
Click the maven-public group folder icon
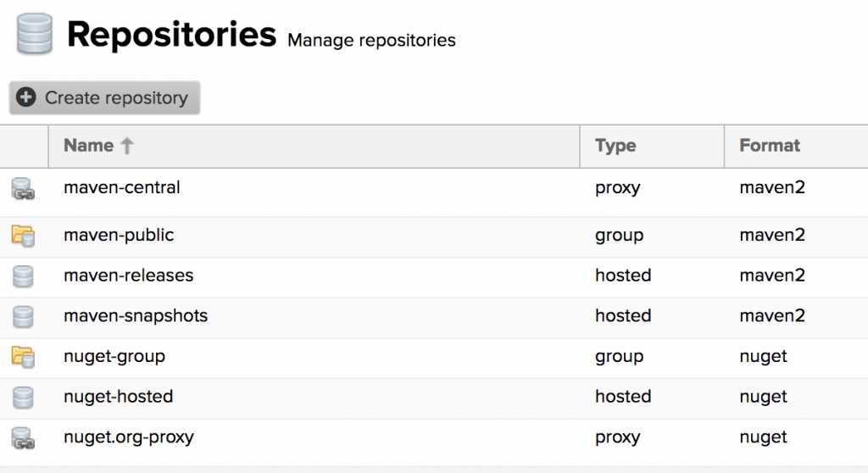[23, 236]
